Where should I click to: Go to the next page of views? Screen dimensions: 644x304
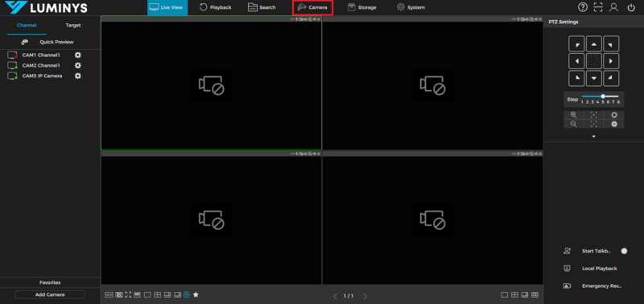[365, 296]
